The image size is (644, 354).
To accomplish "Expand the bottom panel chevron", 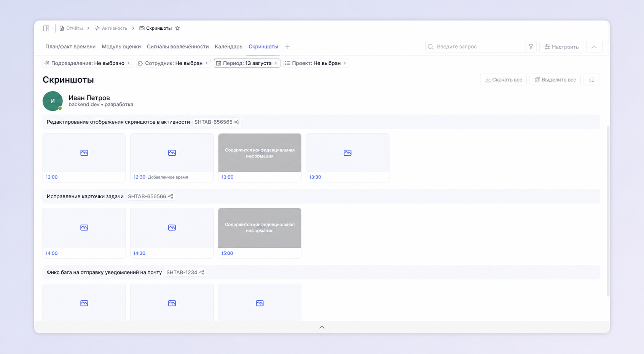I will (322, 327).
